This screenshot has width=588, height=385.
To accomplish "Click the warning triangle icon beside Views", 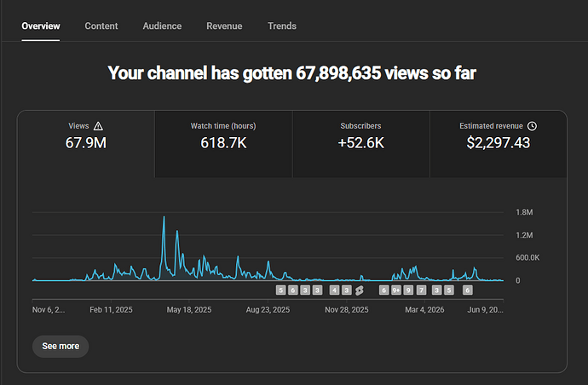I will click(x=98, y=126).
